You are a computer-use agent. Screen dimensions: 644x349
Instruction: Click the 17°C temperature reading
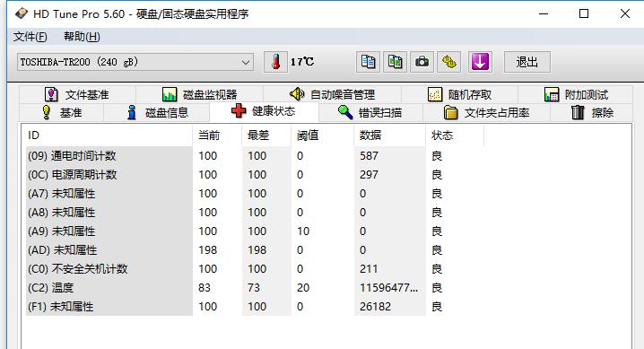click(x=302, y=62)
